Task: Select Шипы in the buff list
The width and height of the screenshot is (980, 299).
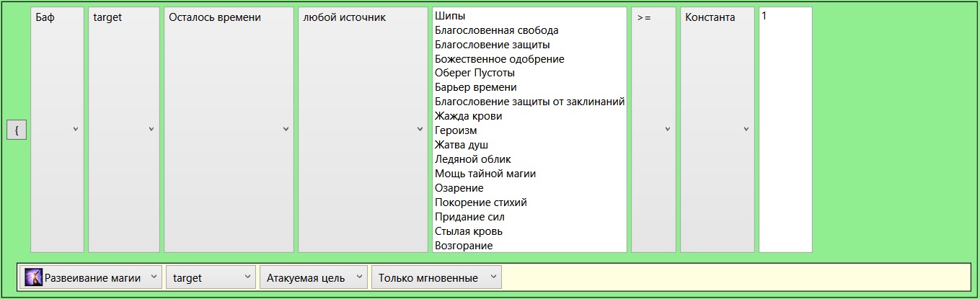Action: 451,16
